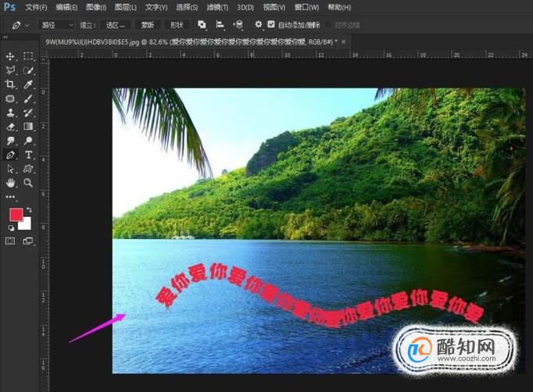Image resolution: width=533 pixels, height=392 pixels.
Task: Open the 滤镜(T) menu
Action: [x=217, y=7]
